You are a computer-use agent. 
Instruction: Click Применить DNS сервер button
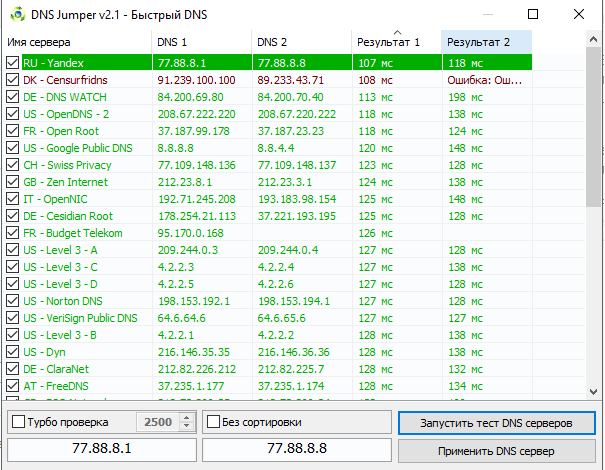(497, 451)
